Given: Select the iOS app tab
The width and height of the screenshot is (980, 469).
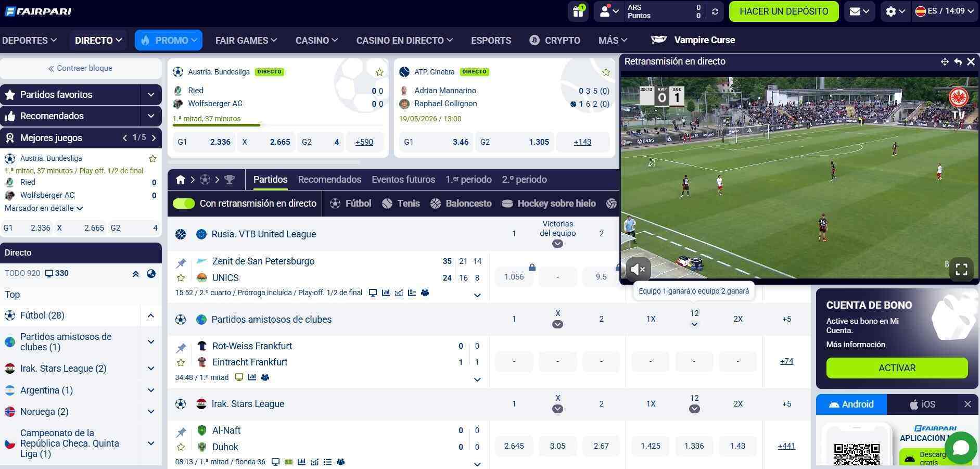Looking at the screenshot, I should point(922,404).
